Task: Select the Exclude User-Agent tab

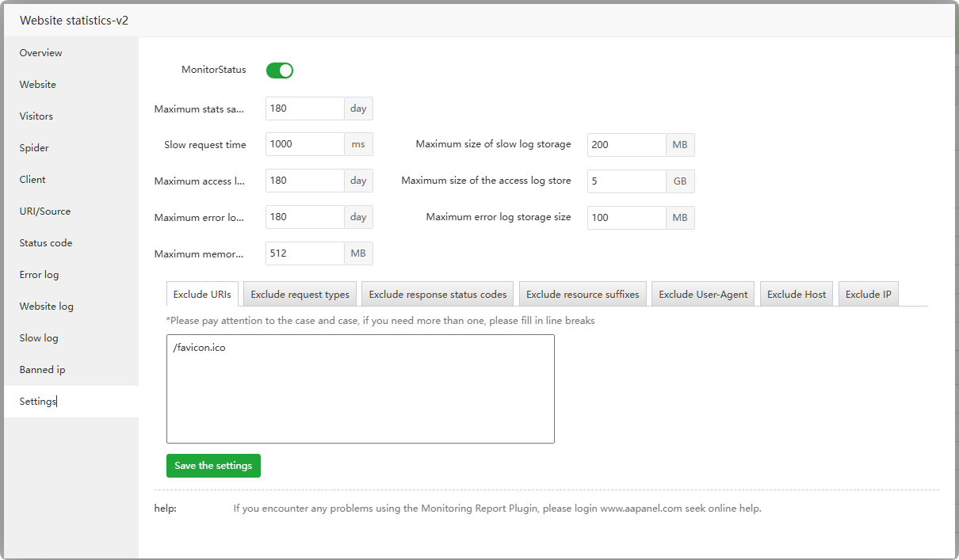Action: tap(703, 295)
